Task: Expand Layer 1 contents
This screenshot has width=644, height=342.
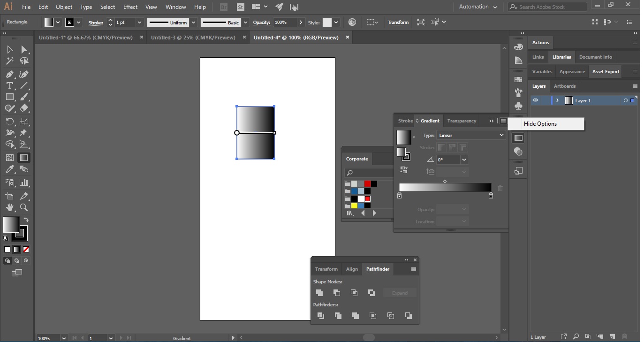Action: pyautogui.click(x=557, y=100)
